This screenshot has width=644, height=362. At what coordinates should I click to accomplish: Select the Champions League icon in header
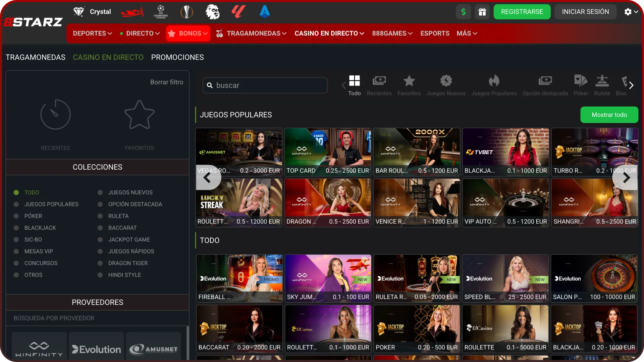(x=161, y=12)
